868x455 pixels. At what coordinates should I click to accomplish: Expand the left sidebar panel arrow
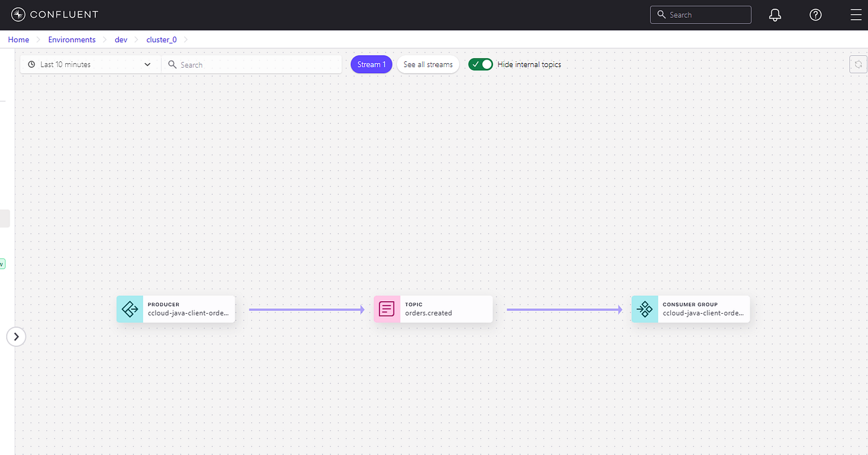[16, 337]
